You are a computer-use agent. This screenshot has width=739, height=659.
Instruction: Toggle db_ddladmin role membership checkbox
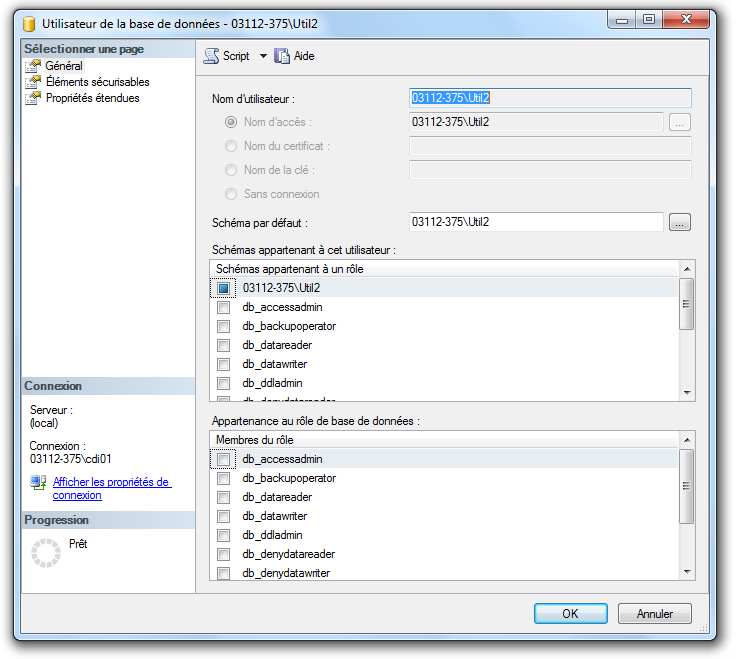pos(224,535)
